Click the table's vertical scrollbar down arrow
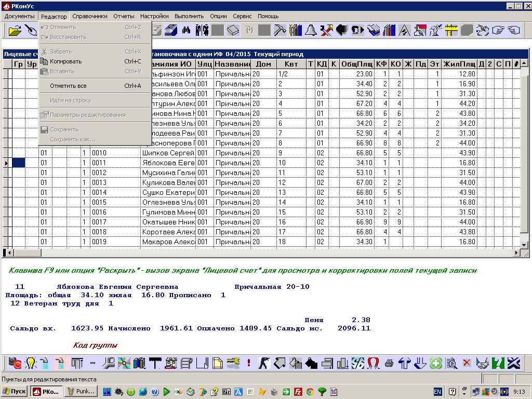Image resolution: width=532 pixels, height=399 pixels. coord(524,244)
